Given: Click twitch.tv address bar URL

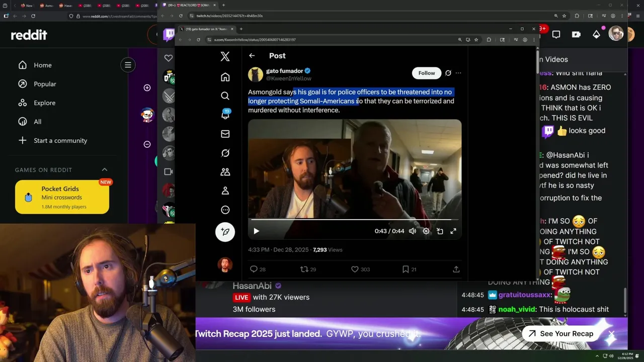Looking at the screenshot, I should click(x=229, y=16).
